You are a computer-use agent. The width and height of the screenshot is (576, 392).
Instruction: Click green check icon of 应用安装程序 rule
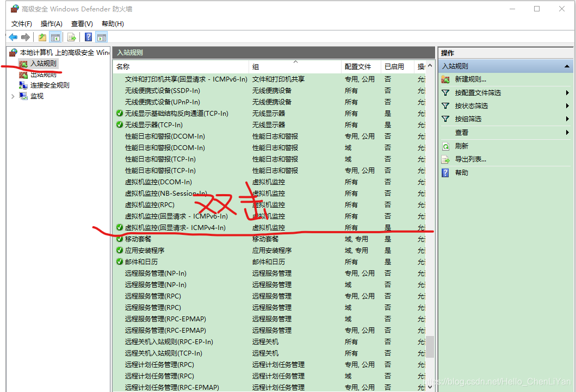119,250
